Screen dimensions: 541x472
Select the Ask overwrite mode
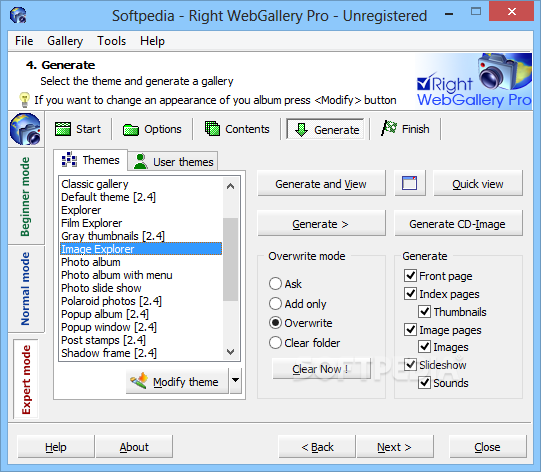tap(275, 284)
